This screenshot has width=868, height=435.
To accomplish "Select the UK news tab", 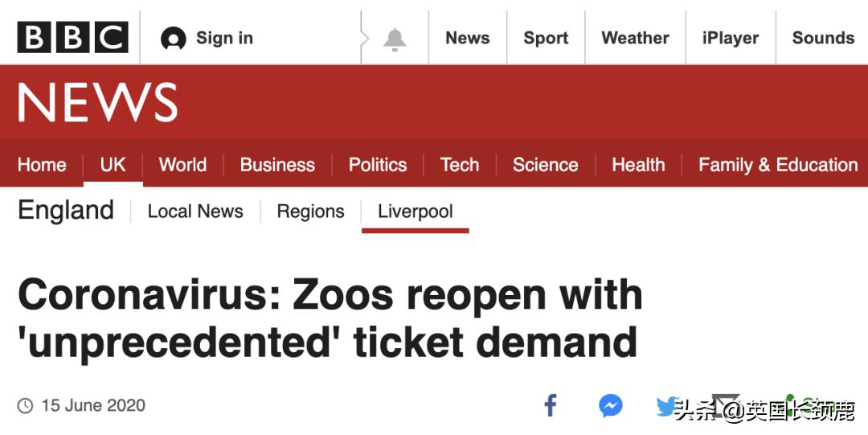I will [x=113, y=165].
